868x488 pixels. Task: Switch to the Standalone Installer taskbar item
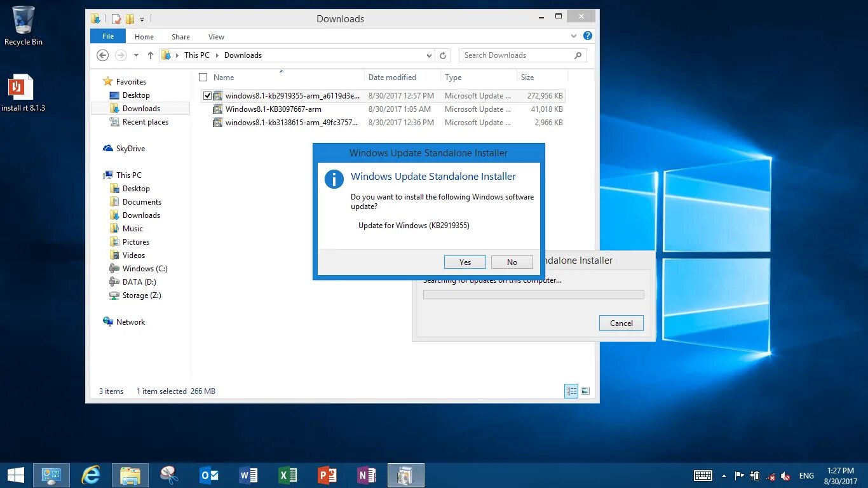(406, 475)
